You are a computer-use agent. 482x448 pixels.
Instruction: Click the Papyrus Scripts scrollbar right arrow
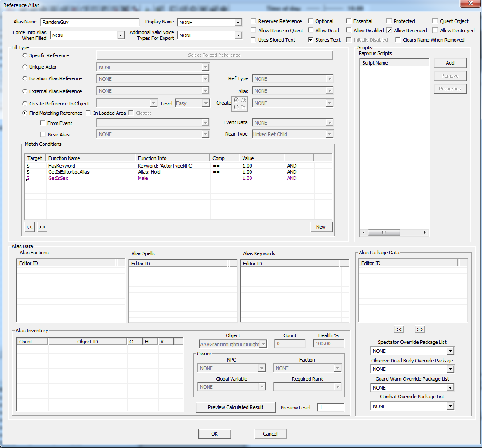[425, 232]
